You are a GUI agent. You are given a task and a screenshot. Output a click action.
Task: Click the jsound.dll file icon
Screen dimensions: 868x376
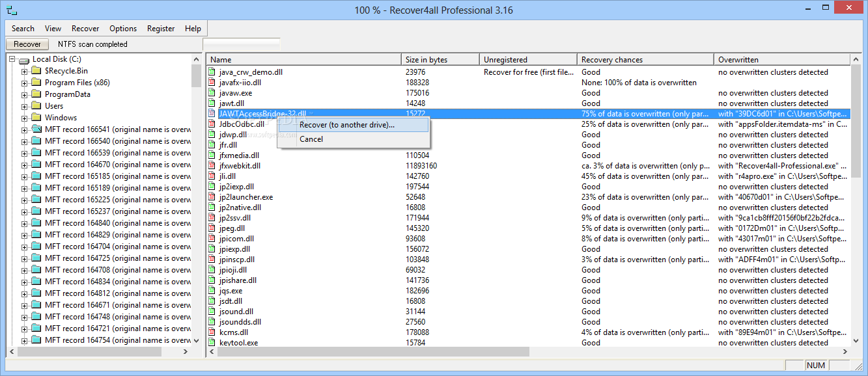pos(212,312)
